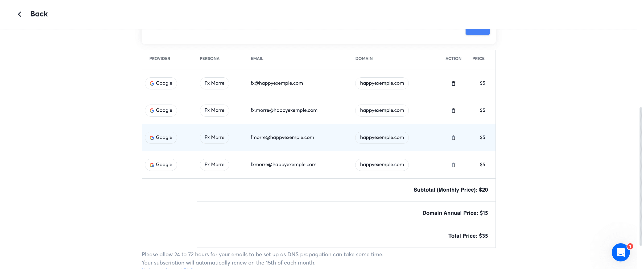Delete the fmorre@happyexemple.com row
Viewport: 644px width, 269px height.
(453, 138)
